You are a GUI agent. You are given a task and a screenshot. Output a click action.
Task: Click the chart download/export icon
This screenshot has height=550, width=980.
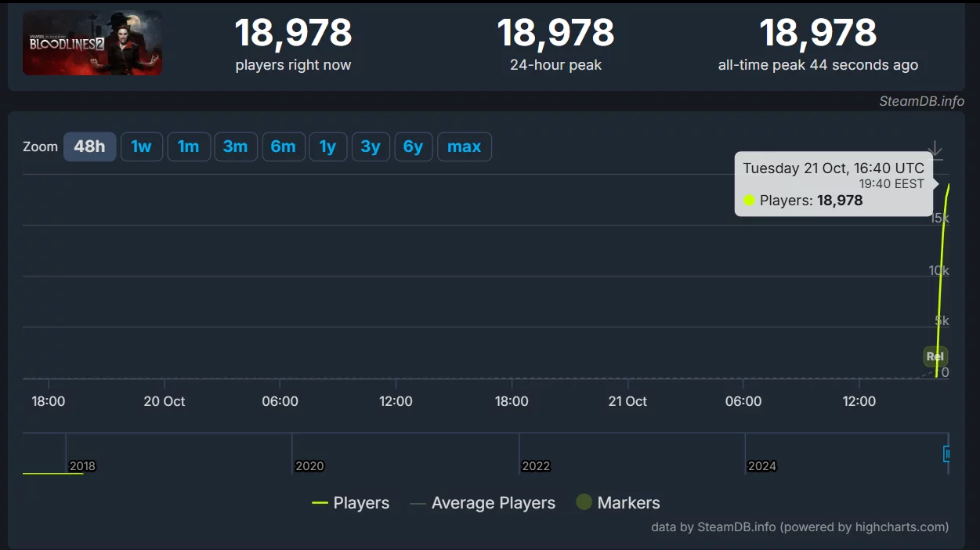(935, 150)
